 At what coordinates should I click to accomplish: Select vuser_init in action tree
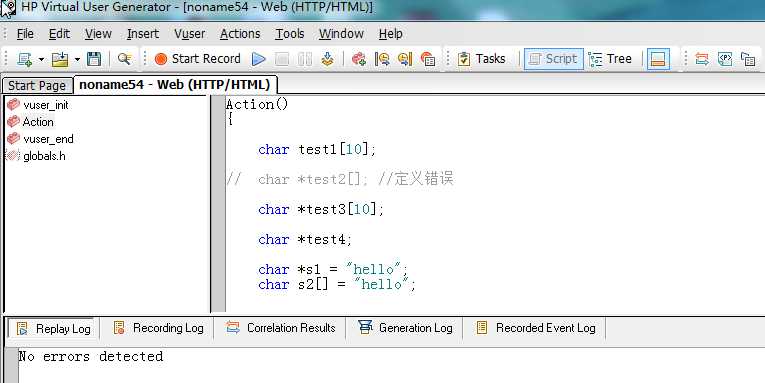coord(46,105)
